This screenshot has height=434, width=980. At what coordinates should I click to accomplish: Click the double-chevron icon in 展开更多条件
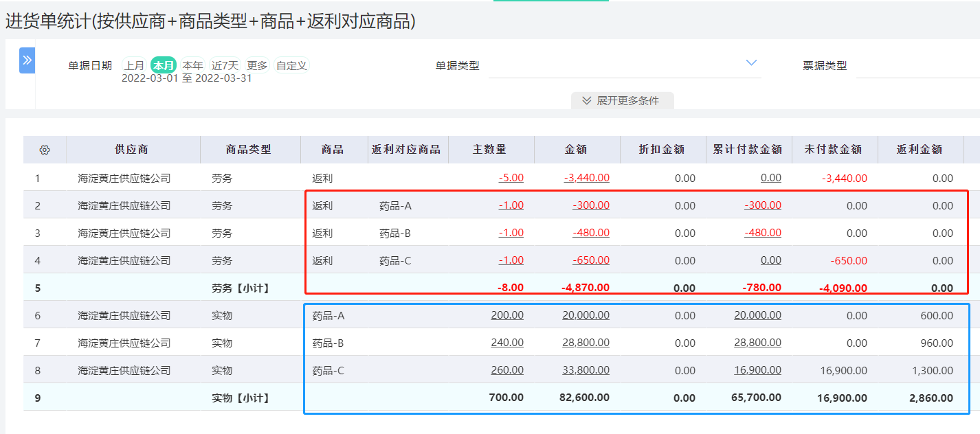click(585, 100)
